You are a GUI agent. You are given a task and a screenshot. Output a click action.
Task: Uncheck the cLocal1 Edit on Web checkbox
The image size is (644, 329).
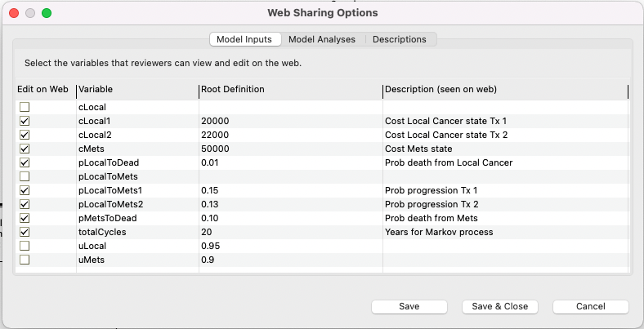[x=25, y=121]
